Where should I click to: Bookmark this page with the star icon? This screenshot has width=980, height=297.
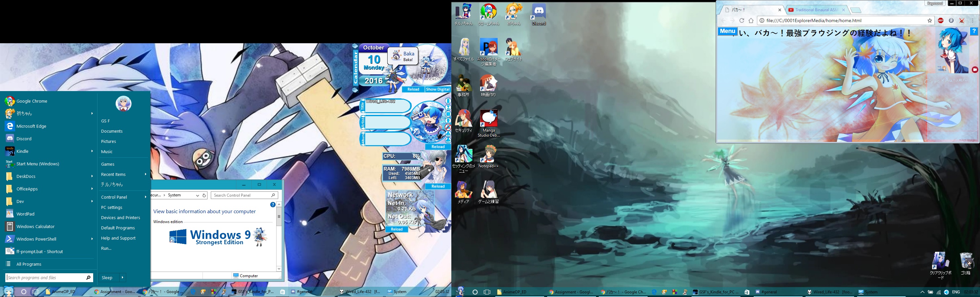tap(930, 20)
